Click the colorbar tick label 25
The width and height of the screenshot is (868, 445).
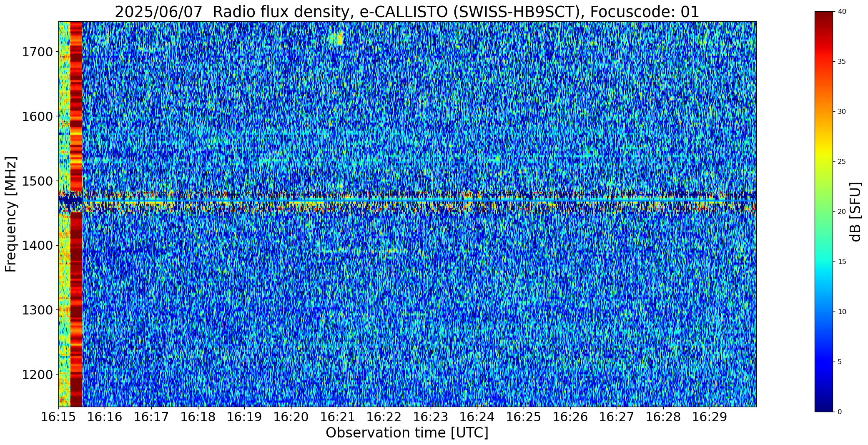tap(842, 162)
